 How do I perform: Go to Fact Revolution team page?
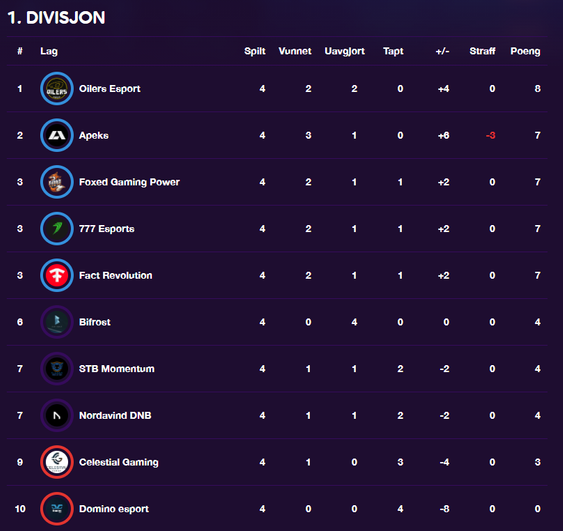[116, 275]
